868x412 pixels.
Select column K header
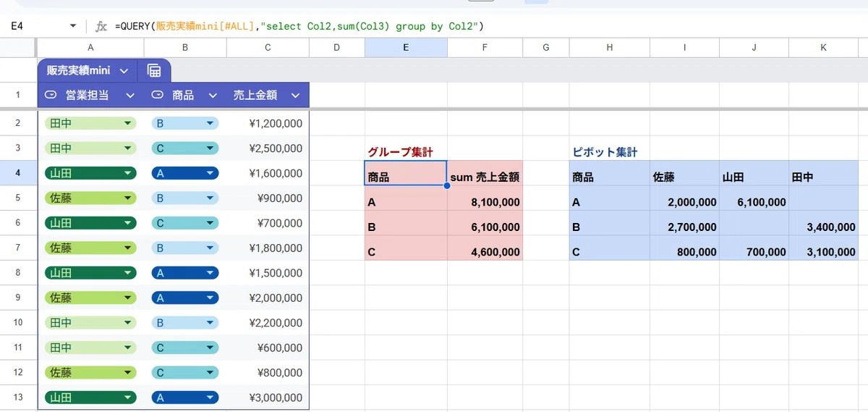pos(823,48)
